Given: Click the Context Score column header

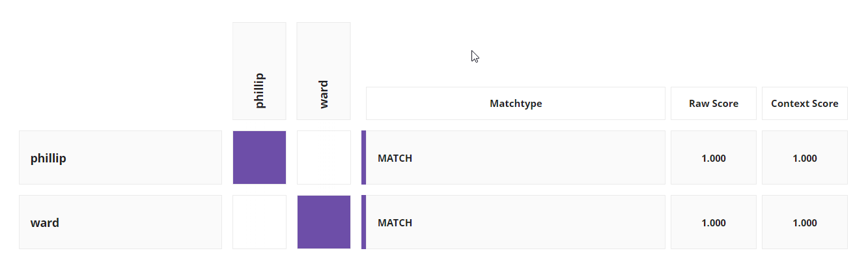Looking at the screenshot, I should point(805,103).
